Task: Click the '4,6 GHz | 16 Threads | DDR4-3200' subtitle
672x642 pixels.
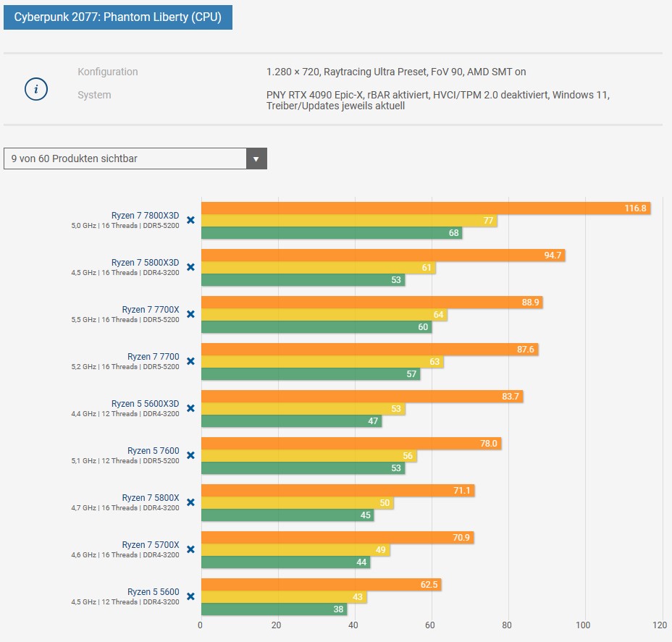Action: click(x=125, y=555)
